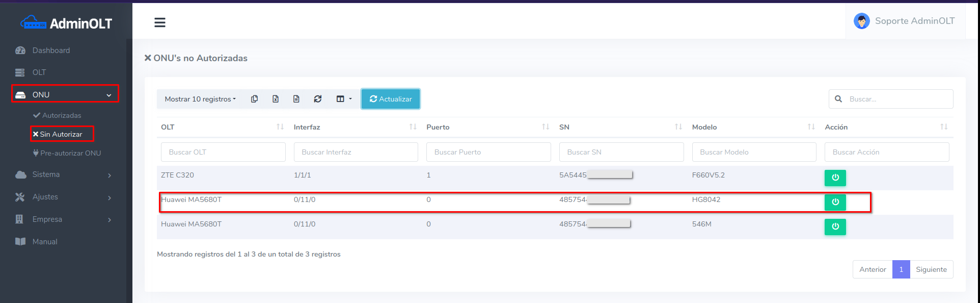Open Soporte AdminOLT user avatar

pos(861,21)
